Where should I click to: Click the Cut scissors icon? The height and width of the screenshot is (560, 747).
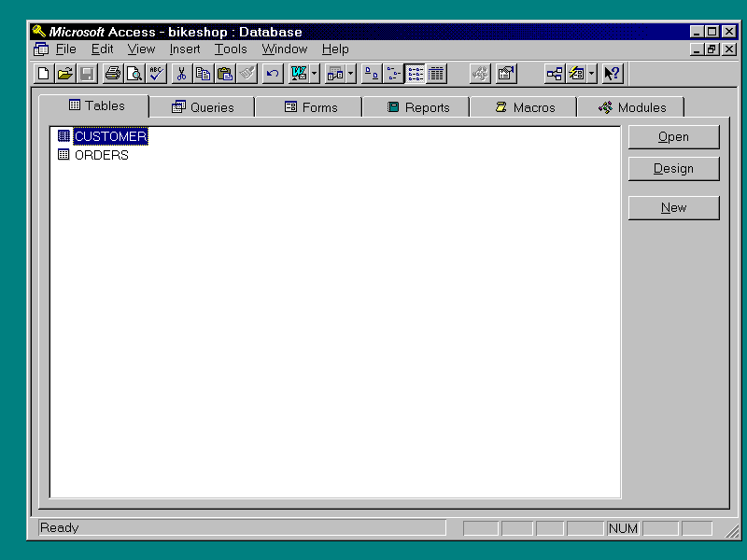point(181,74)
